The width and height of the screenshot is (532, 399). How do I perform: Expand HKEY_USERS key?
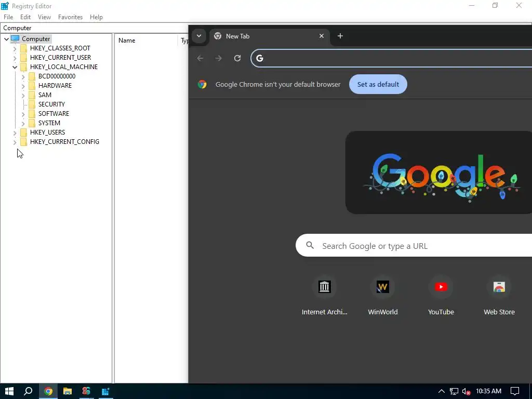pos(15,132)
